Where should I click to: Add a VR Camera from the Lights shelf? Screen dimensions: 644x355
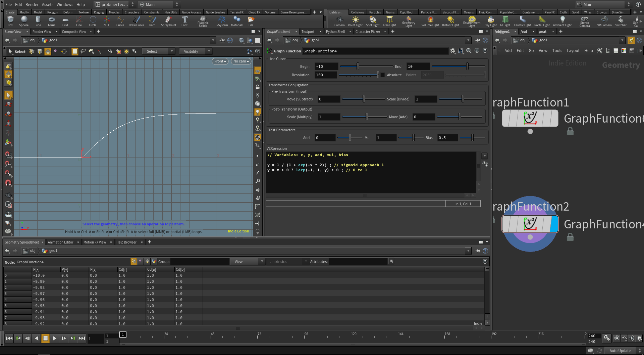(604, 21)
